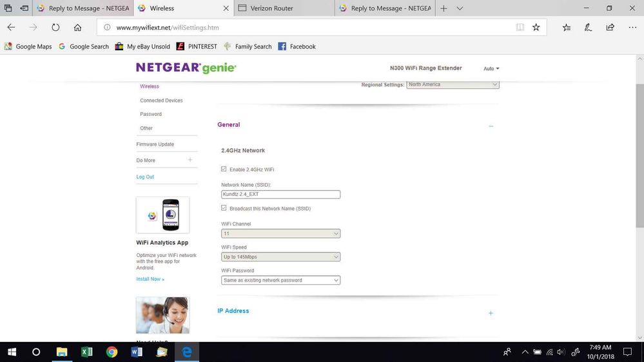Screen dimensions: 644x362
Task: Share this page
Action: click(610, 28)
